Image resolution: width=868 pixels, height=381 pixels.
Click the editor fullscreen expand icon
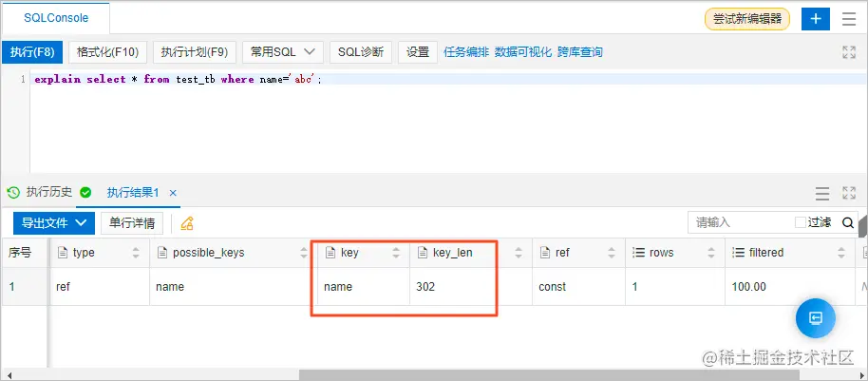coord(849,52)
